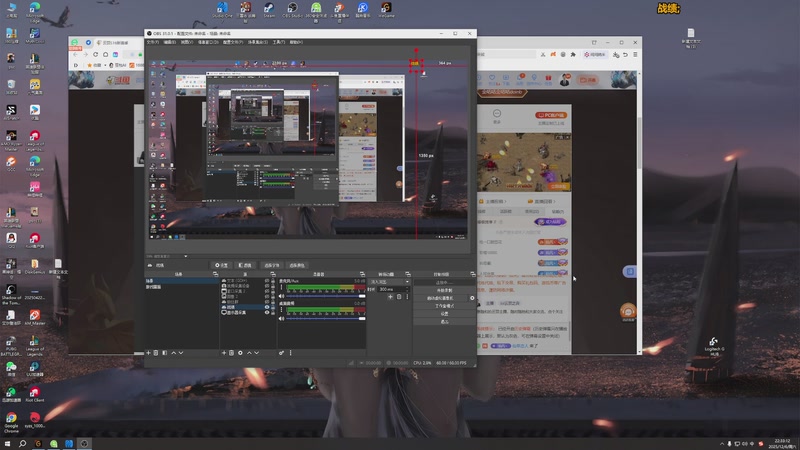Click game preview thumbnail on browser page
This screenshot has width=800, height=450.
(x=524, y=163)
